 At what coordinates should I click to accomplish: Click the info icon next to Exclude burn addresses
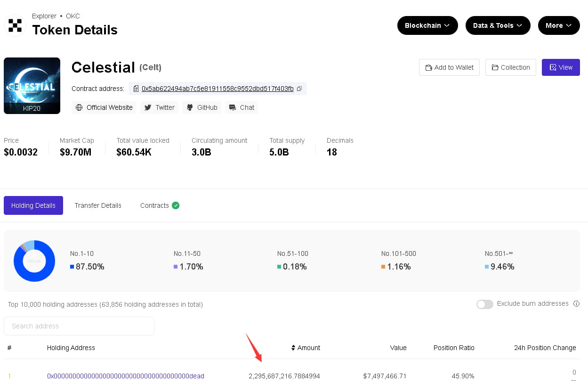coord(576,304)
